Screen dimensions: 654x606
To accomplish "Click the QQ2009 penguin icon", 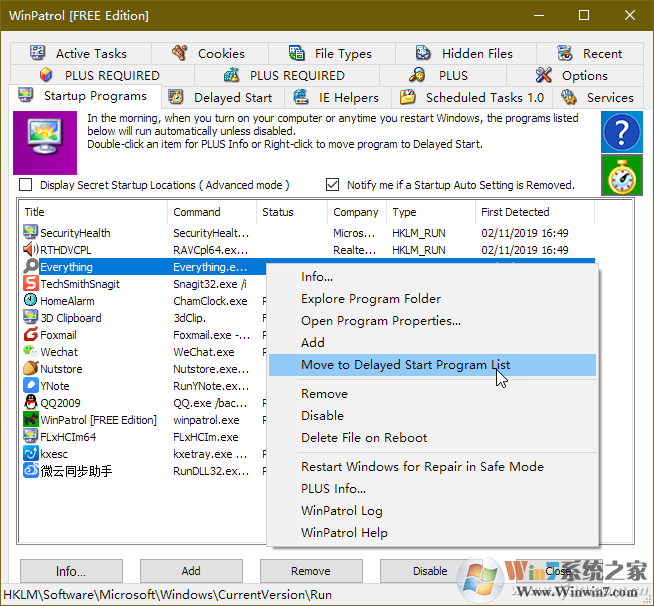I will click(30, 402).
